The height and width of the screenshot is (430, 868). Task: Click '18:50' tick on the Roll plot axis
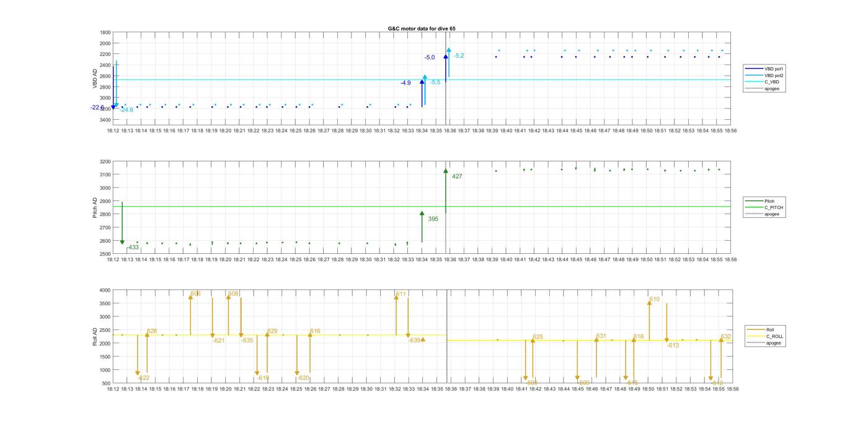[x=648, y=389]
